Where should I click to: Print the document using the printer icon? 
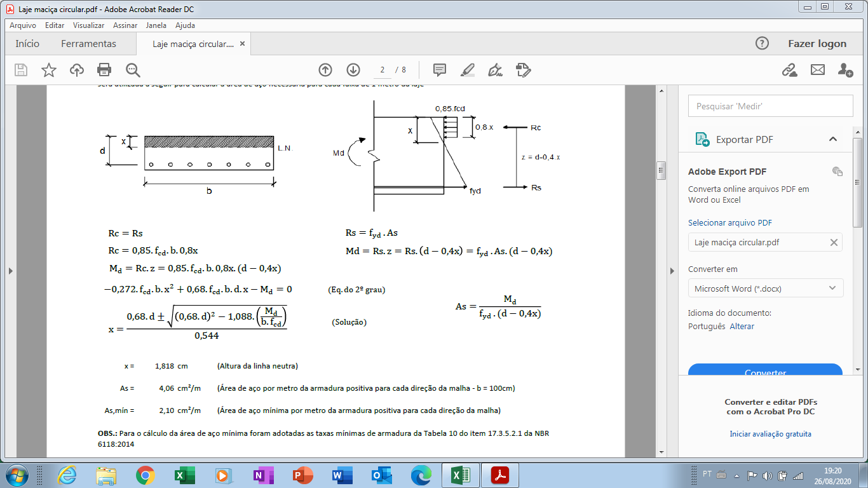pos(105,70)
